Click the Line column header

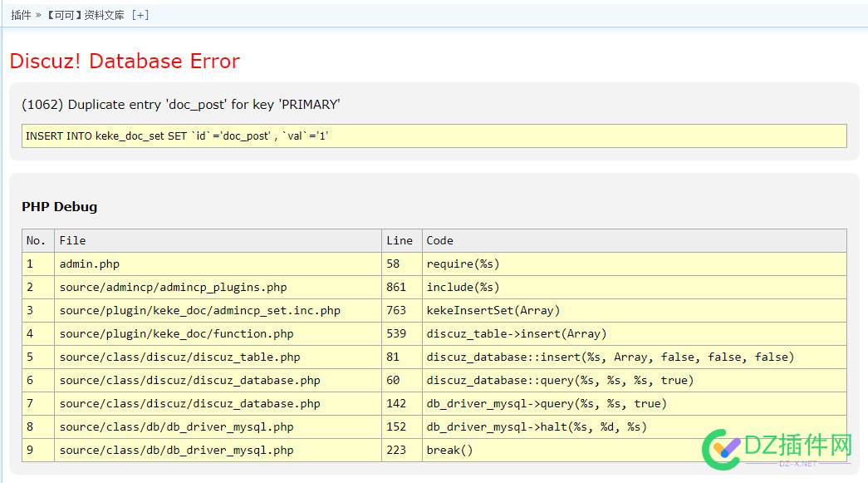click(x=400, y=241)
